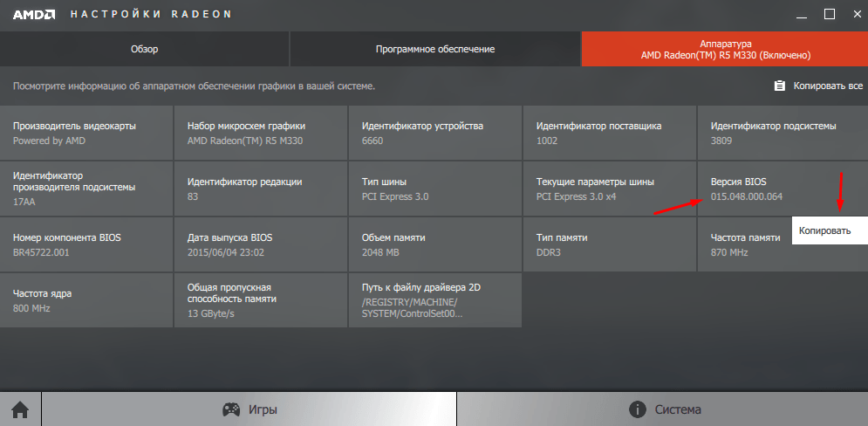
Task: Click the Частота памяти heading
Action: tap(745, 237)
